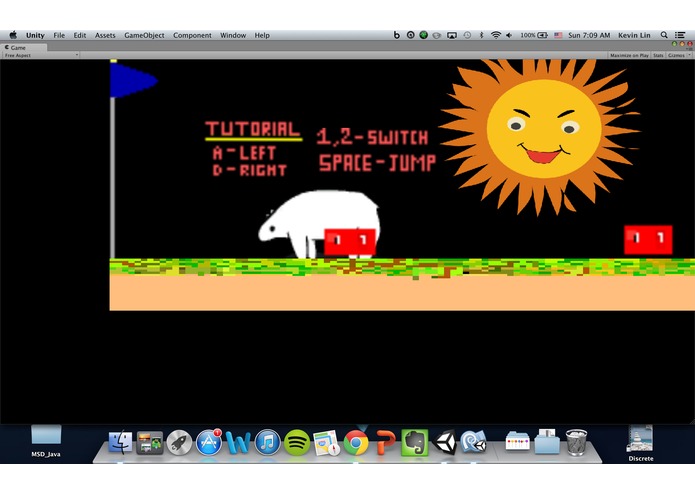
Task: Open the Kevin Lin user menu
Action: point(634,35)
